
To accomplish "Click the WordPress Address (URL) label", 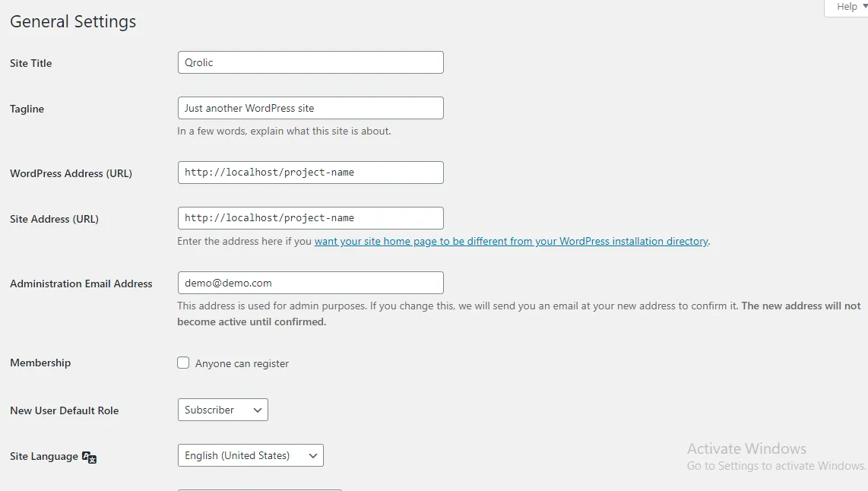I will (71, 173).
